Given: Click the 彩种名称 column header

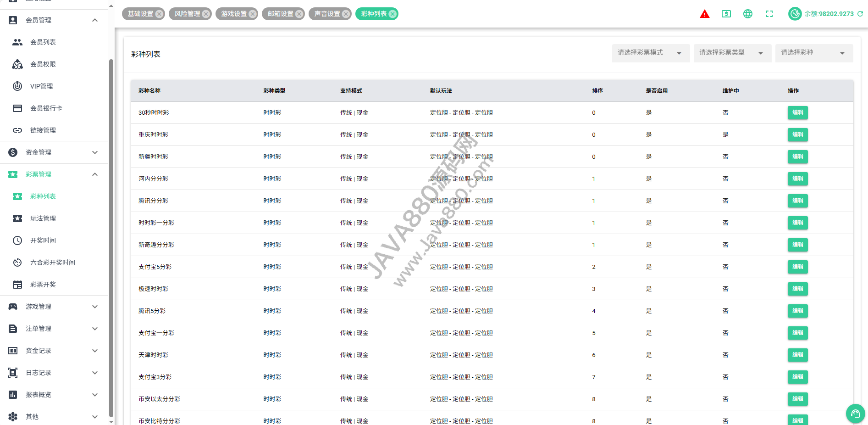Looking at the screenshot, I should [149, 91].
